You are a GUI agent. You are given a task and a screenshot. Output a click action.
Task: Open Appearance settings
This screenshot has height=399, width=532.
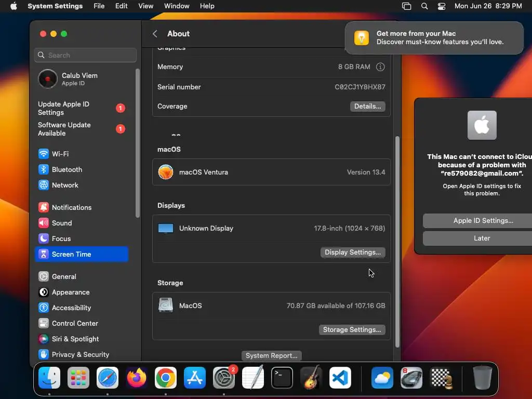click(x=82, y=292)
